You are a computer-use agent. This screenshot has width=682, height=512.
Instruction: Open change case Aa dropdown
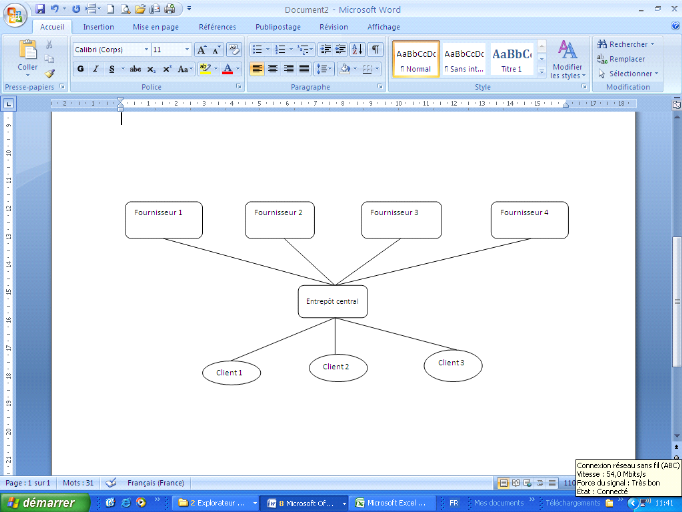(184, 69)
